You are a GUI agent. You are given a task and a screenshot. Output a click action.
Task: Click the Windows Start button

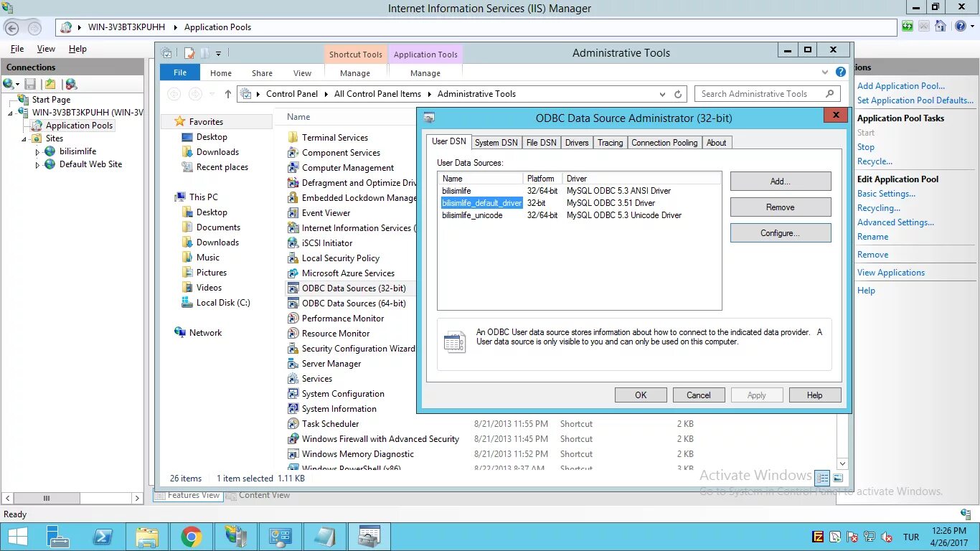click(17, 537)
